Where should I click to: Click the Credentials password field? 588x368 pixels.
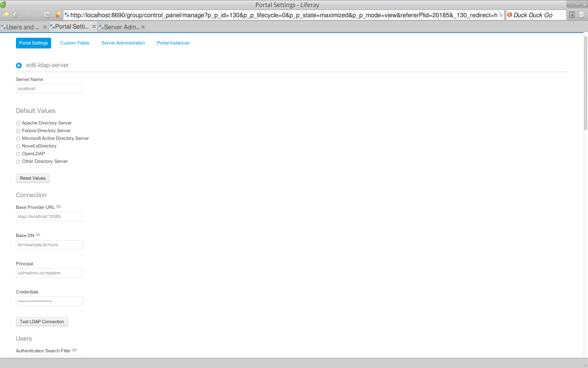[50, 301]
